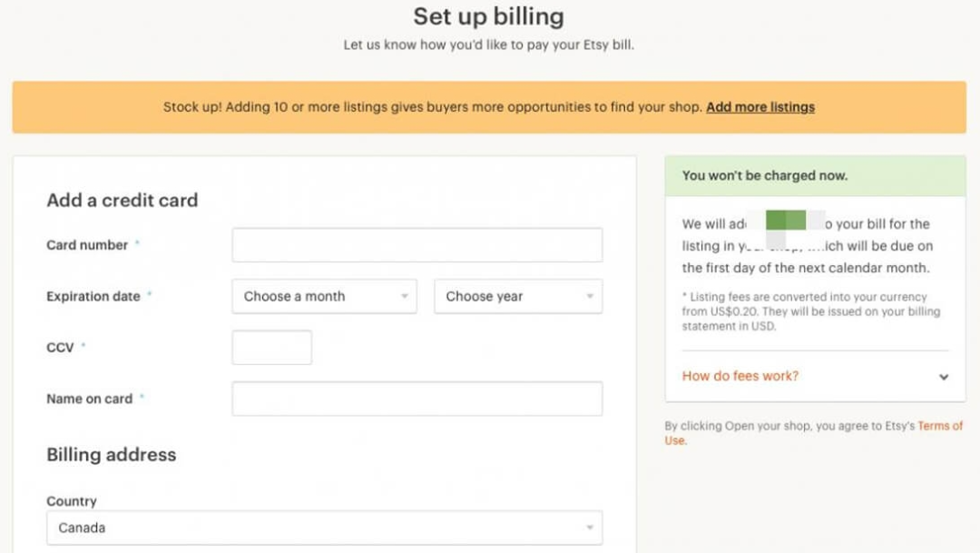Click the arrow icon in the month dropdown
The width and height of the screenshot is (980, 553).
click(x=404, y=297)
